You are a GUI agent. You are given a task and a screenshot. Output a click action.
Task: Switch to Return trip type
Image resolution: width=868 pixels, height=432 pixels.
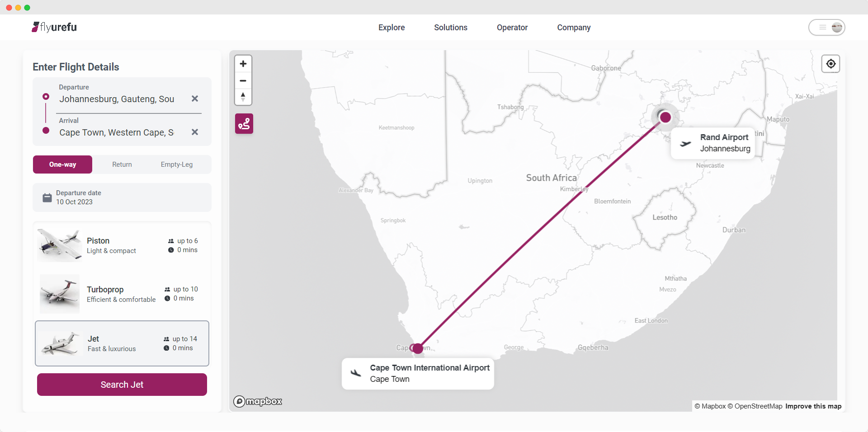[122, 164]
